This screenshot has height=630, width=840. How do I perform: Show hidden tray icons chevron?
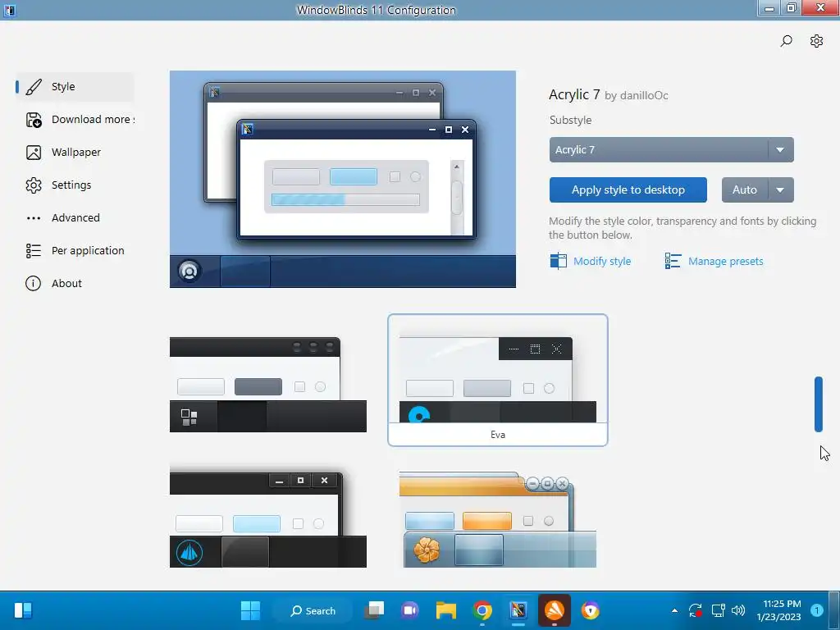click(674, 610)
